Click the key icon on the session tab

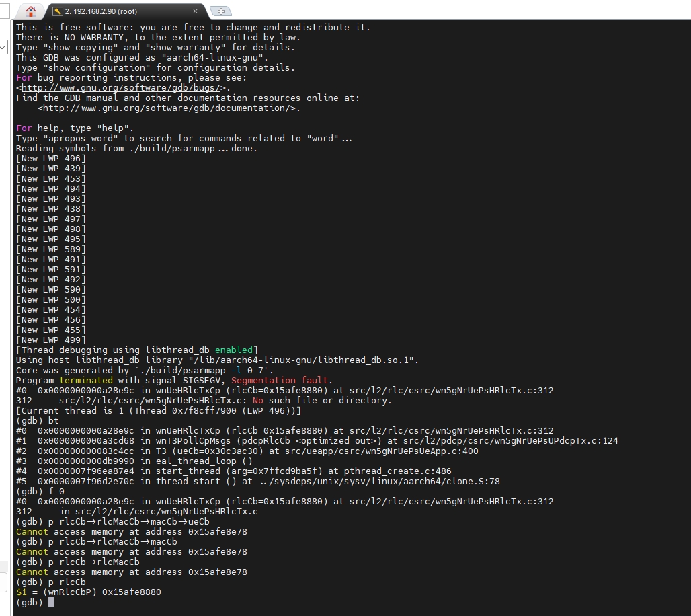click(x=58, y=11)
